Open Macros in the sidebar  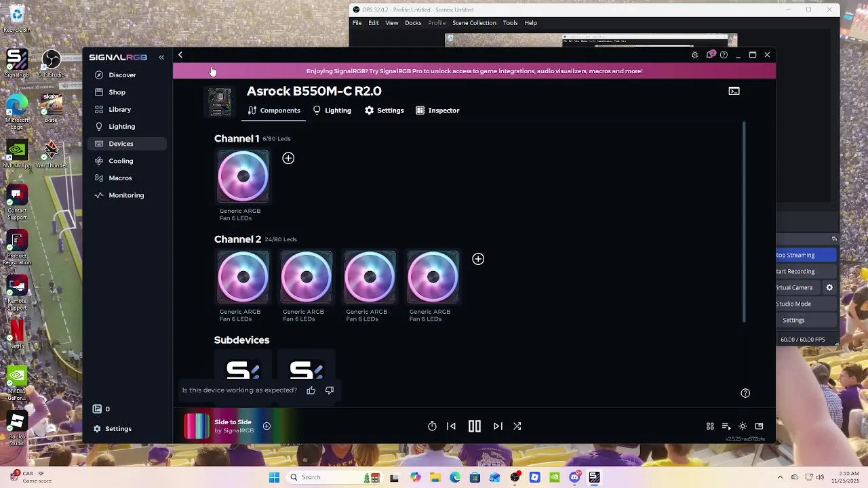(120, 178)
